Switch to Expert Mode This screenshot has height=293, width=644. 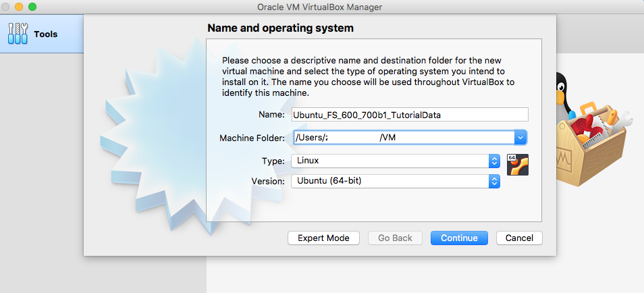(x=319, y=238)
